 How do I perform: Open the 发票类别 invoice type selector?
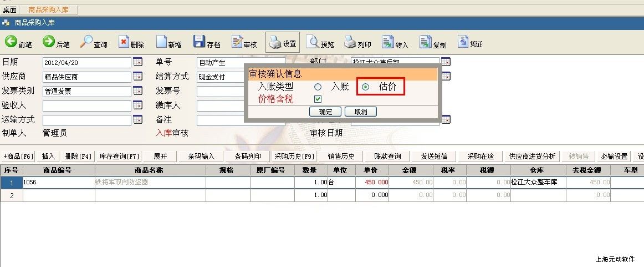(x=137, y=91)
